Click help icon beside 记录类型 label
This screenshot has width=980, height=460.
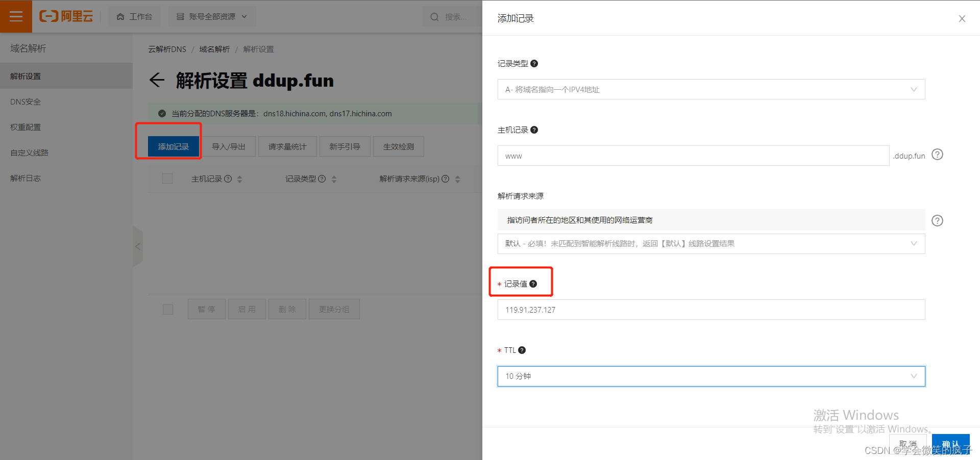tap(534, 64)
